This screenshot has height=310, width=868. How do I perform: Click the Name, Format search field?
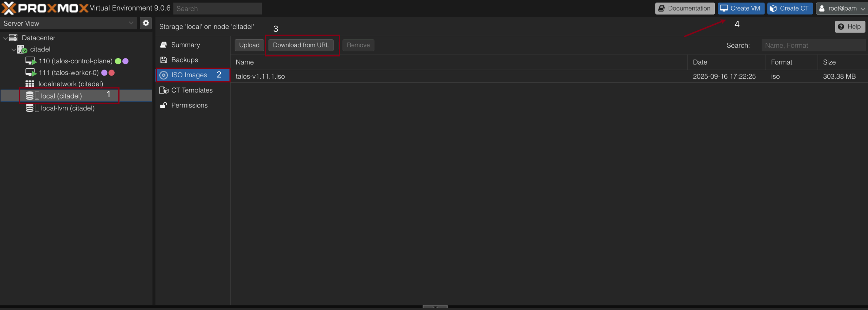point(813,45)
